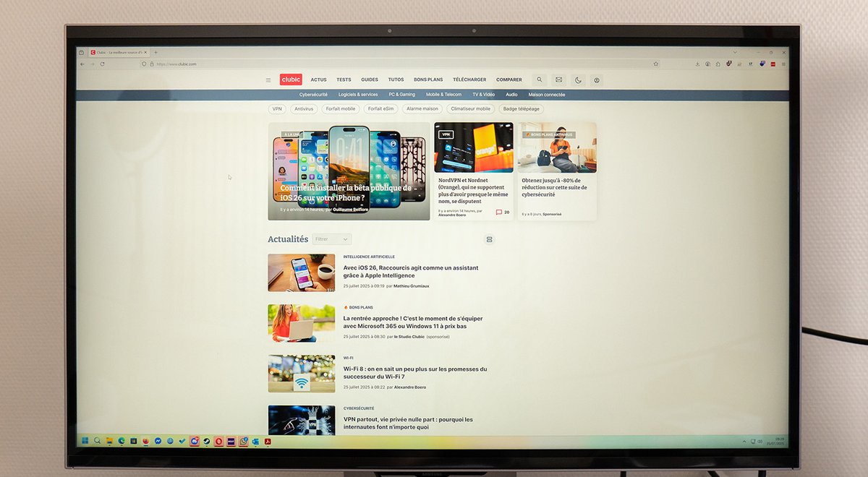Open Adobe Acrobat from the taskbar
The image size is (868, 477).
coord(268,441)
